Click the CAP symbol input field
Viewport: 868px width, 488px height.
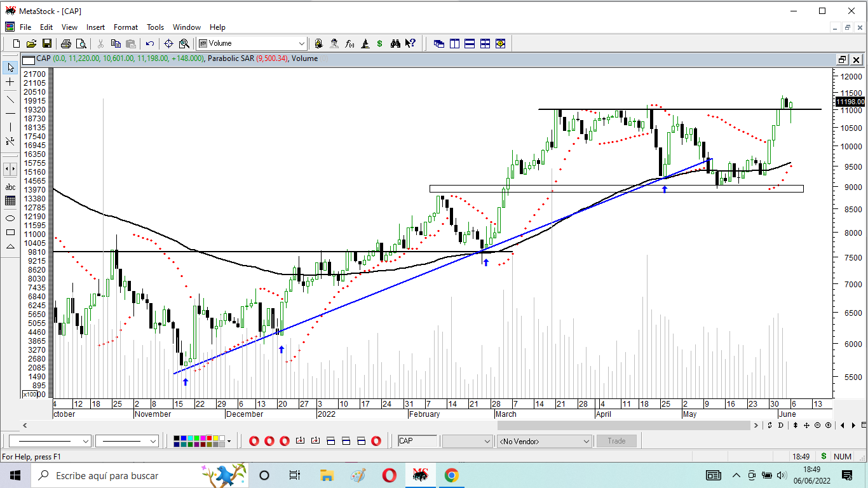tap(417, 441)
